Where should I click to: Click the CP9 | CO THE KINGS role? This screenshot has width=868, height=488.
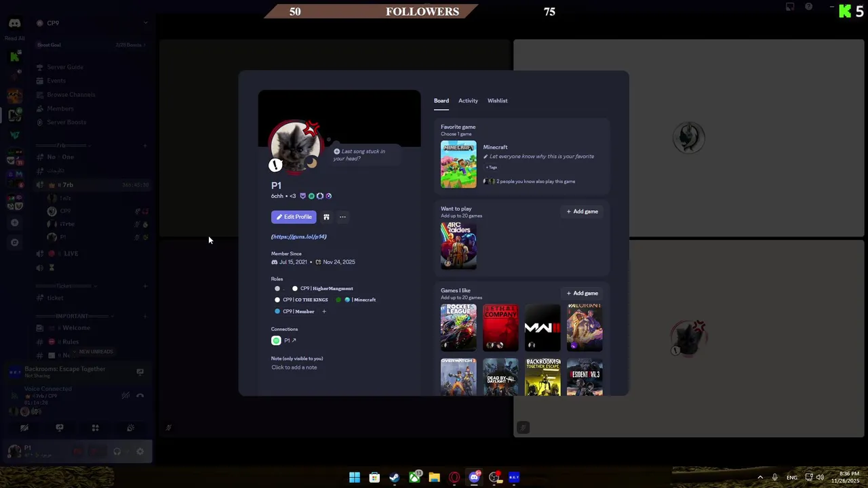click(x=301, y=300)
